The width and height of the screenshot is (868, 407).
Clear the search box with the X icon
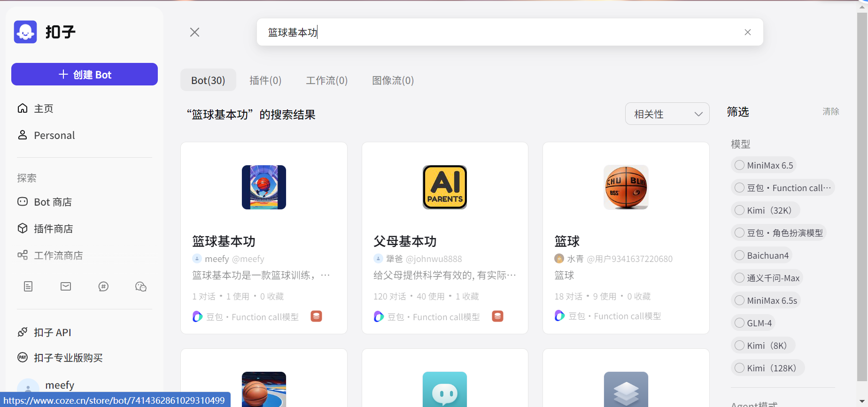coord(747,32)
